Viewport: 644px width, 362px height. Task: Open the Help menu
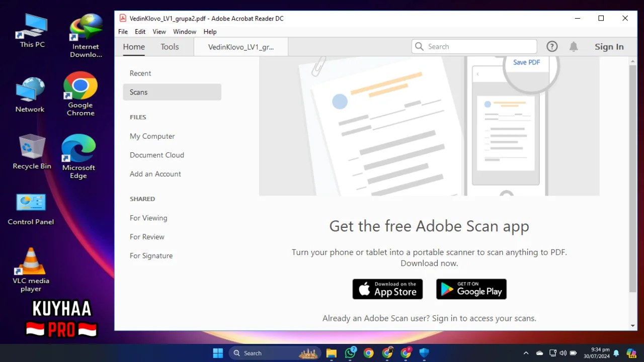[210, 31]
